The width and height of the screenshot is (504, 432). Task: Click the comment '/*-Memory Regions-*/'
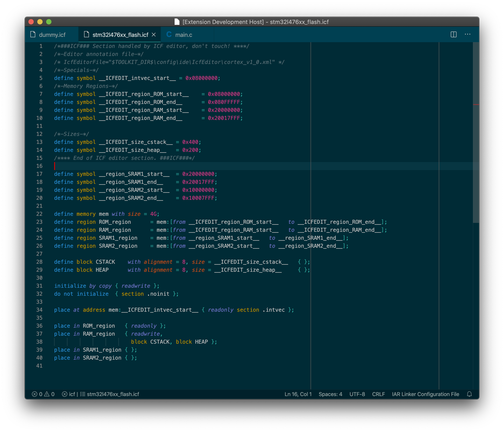86,86
